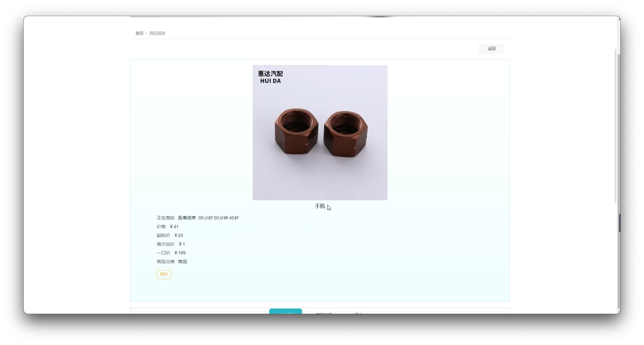
Task: Open the 首页 breadcrumb link
Action: [139, 33]
